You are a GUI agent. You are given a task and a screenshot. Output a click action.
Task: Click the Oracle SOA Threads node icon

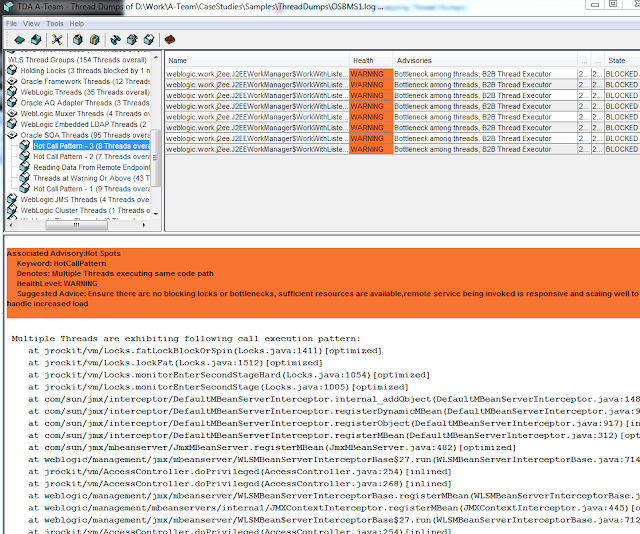[12, 135]
